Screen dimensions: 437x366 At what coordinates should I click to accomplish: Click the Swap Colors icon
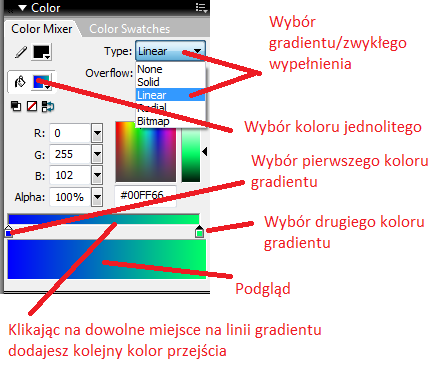(x=48, y=107)
